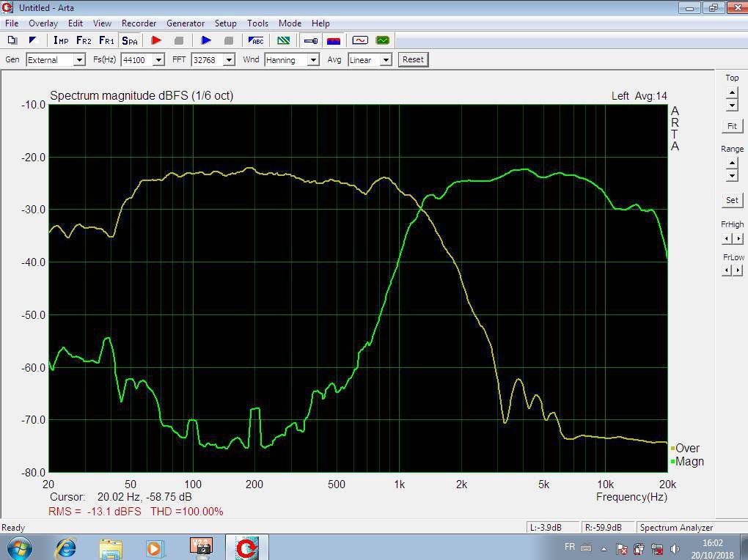Decrease graph Top with the down arrow
This screenshot has height=560, width=748.
(x=733, y=105)
